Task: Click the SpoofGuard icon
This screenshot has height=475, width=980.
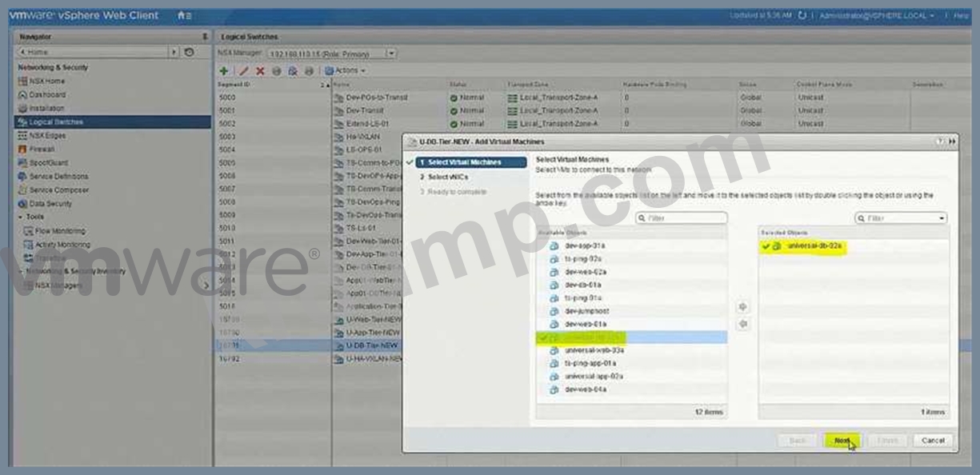Action: coord(23,163)
